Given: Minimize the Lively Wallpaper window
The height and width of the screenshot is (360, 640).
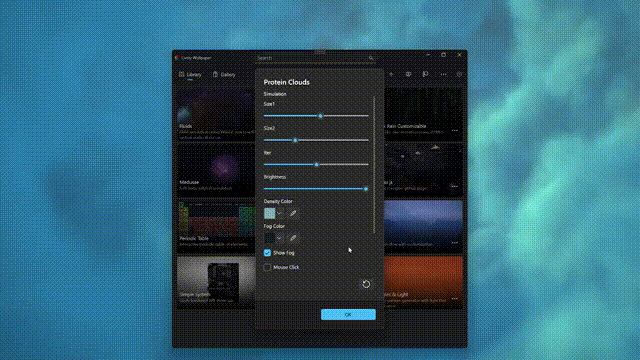Looking at the screenshot, I should [428, 55].
